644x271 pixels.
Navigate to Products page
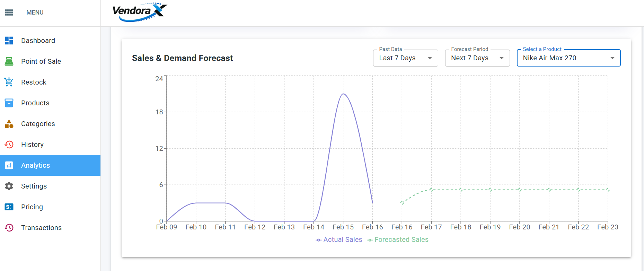(50, 103)
